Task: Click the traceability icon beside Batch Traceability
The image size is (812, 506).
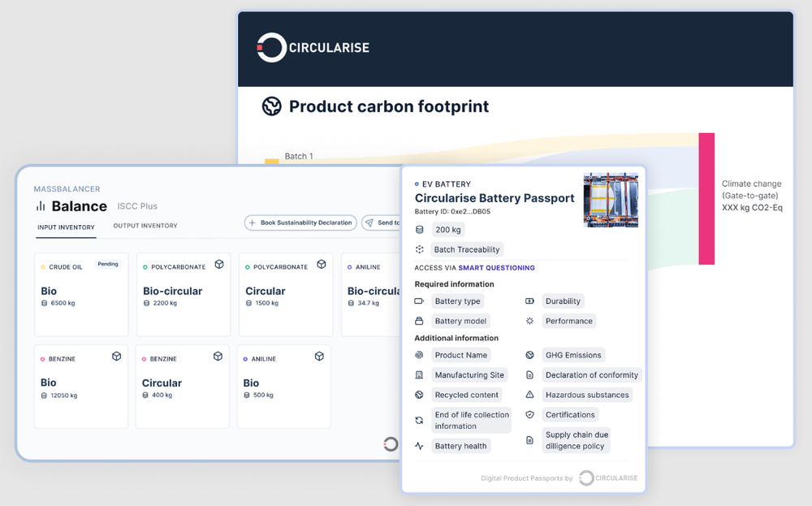Action: click(x=420, y=249)
